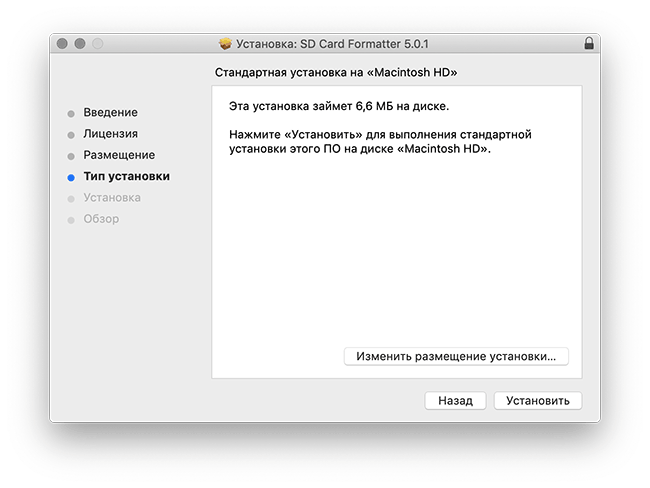Click the blue bullet next to Тип установки
The height and width of the screenshot is (488, 650).
[x=71, y=177]
